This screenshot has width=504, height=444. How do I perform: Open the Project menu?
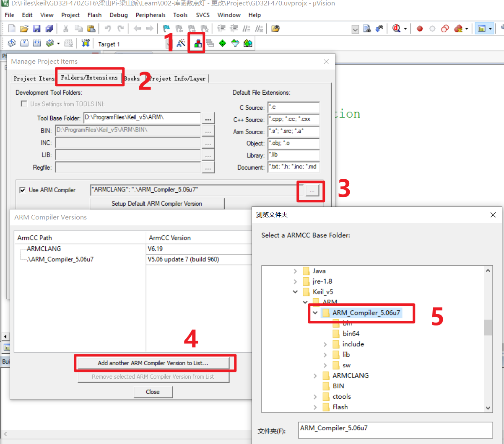70,15
